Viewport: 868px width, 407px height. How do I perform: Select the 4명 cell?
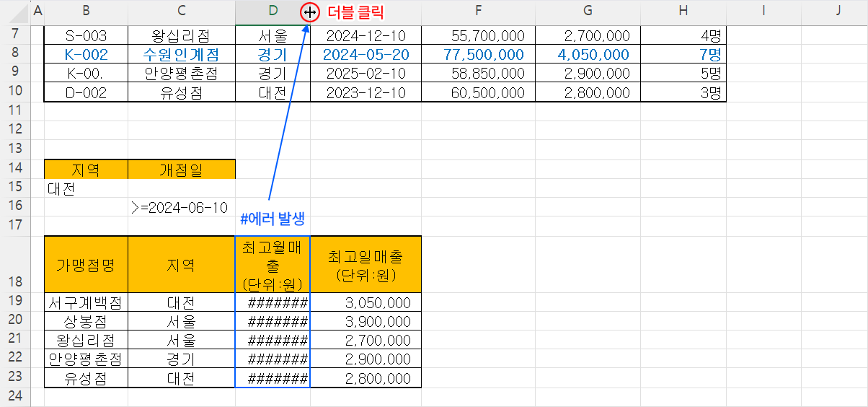click(x=683, y=35)
